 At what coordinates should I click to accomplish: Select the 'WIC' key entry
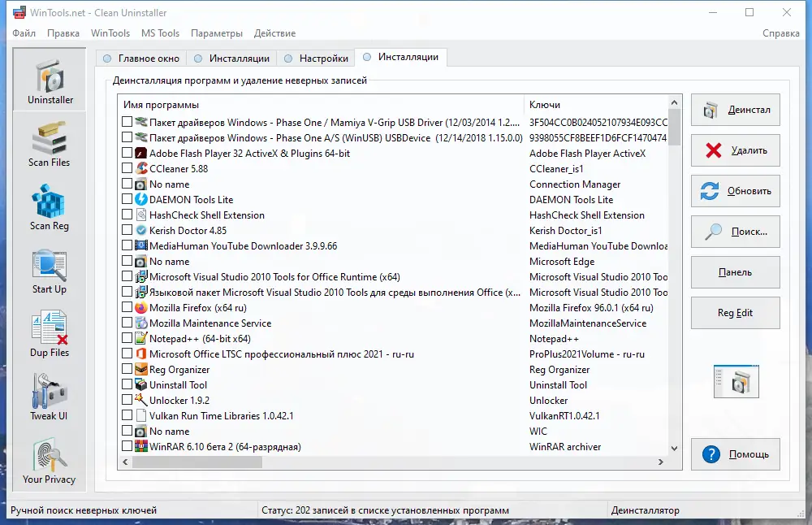pos(538,432)
